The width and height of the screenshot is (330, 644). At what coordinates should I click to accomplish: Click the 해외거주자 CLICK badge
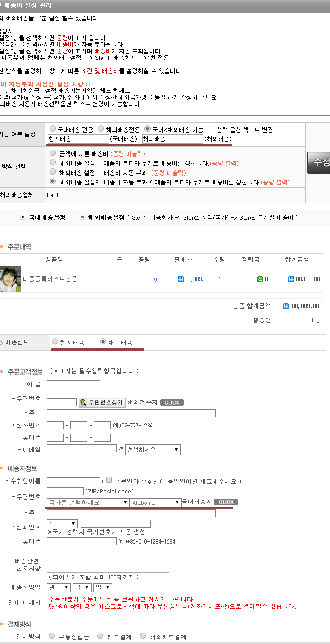(x=172, y=402)
